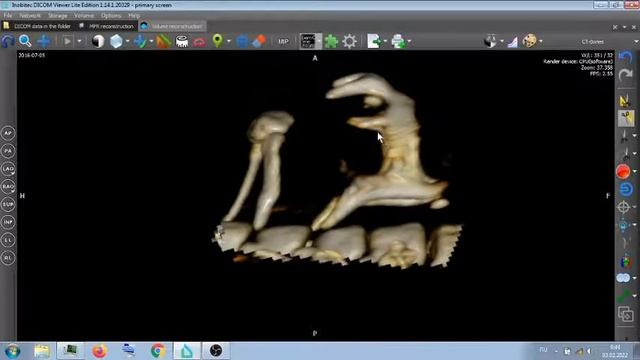Set the LAO view orientation
Viewport: 640px width, 360px height.
tap(8, 169)
